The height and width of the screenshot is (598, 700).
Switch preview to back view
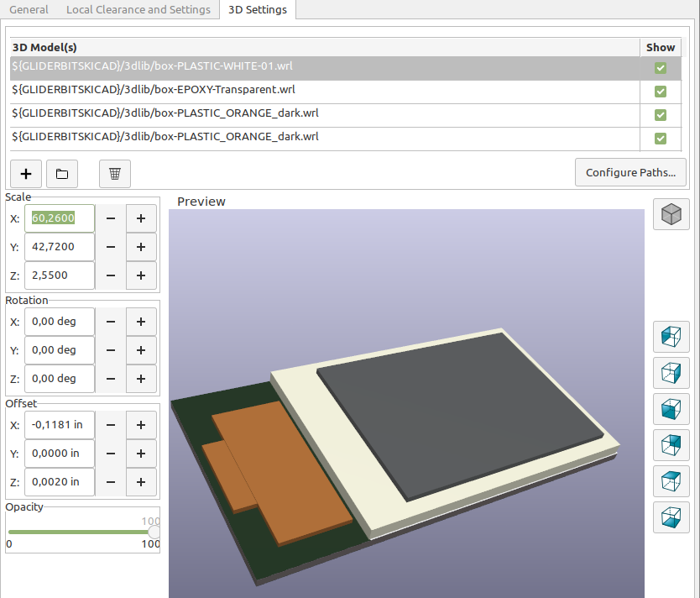coord(671,445)
